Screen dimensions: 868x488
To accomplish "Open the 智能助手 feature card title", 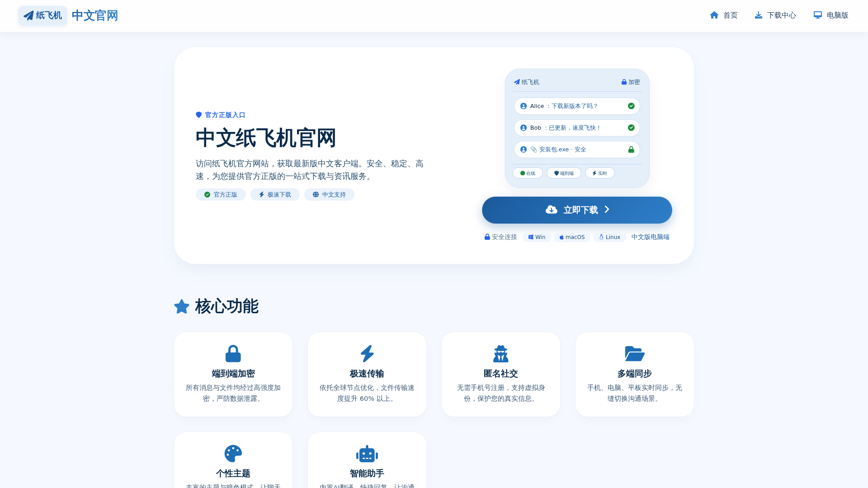I will [367, 474].
